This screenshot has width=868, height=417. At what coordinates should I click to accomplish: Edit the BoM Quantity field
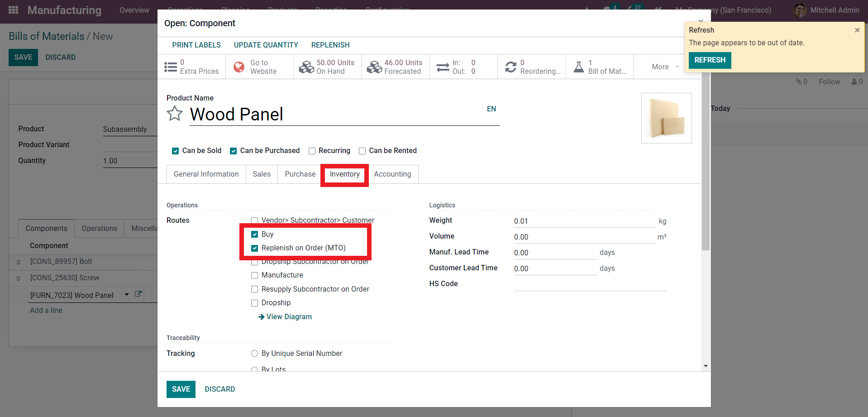click(x=130, y=161)
